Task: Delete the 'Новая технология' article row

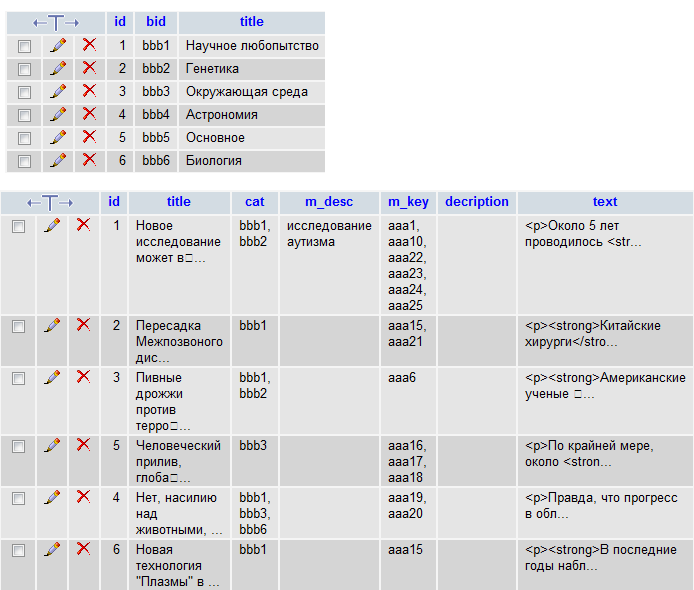Action: click(83, 549)
